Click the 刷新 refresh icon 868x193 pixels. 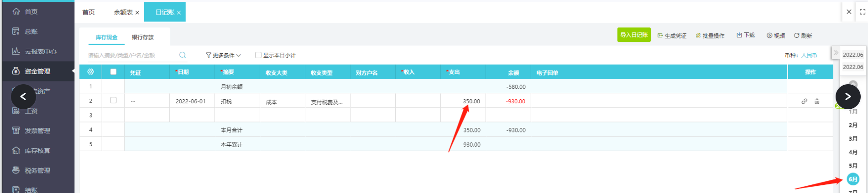(x=796, y=36)
